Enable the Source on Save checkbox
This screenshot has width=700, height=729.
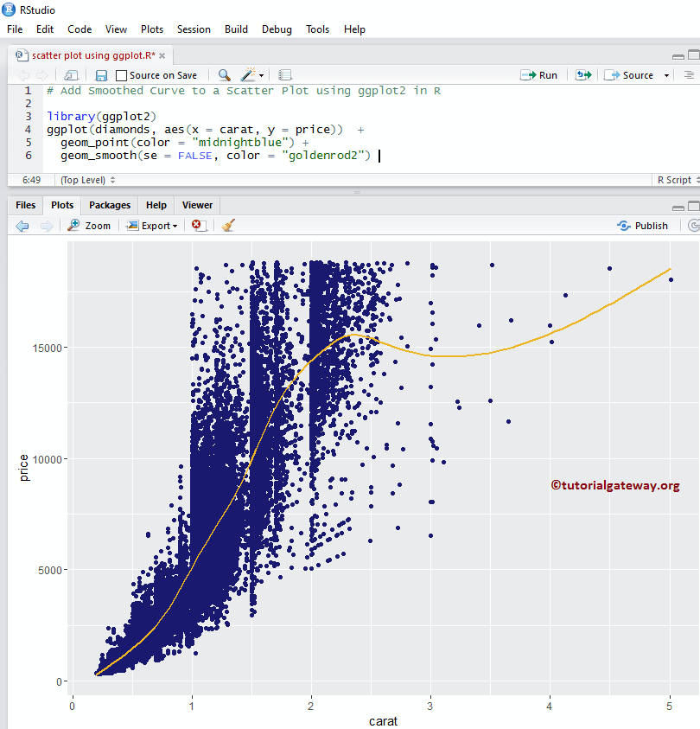tap(123, 75)
